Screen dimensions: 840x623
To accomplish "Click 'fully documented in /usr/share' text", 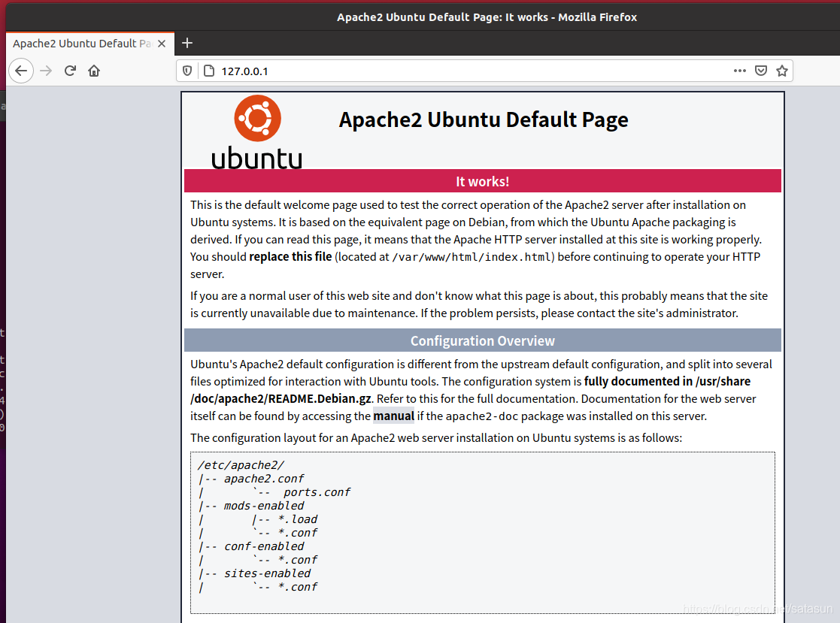I will tap(667, 381).
